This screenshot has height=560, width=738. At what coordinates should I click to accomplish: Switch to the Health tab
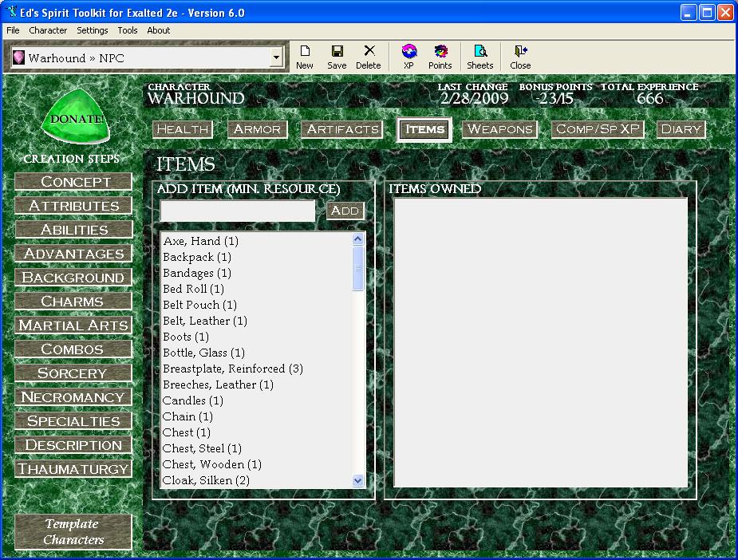[x=183, y=129]
